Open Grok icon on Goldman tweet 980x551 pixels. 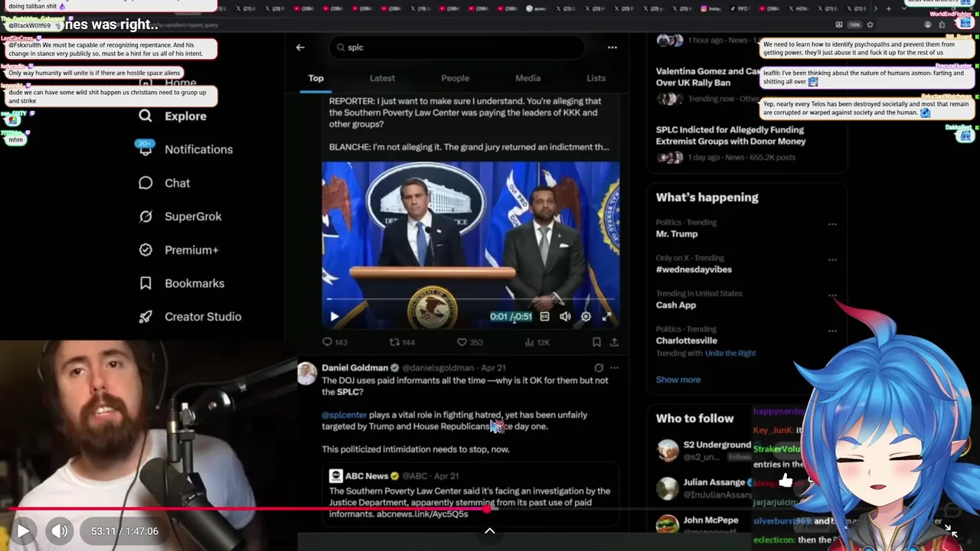tap(599, 368)
